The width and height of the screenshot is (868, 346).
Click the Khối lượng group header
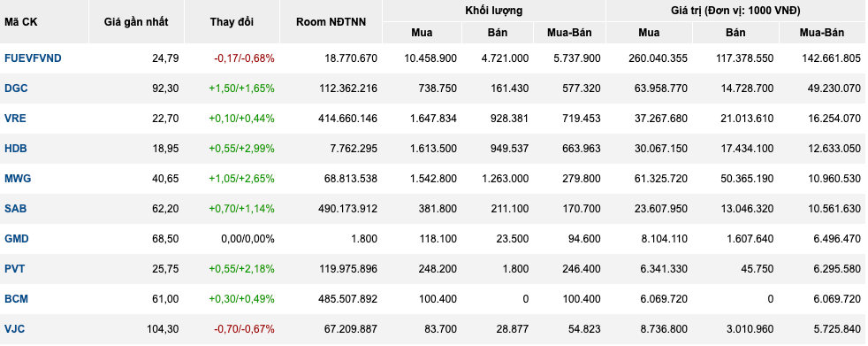click(494, 11)
